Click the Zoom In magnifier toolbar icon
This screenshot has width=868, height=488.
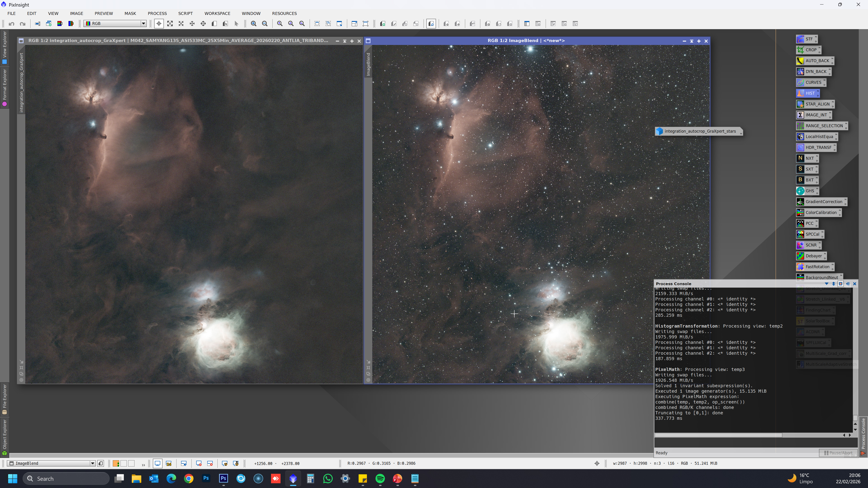(253, 23)
